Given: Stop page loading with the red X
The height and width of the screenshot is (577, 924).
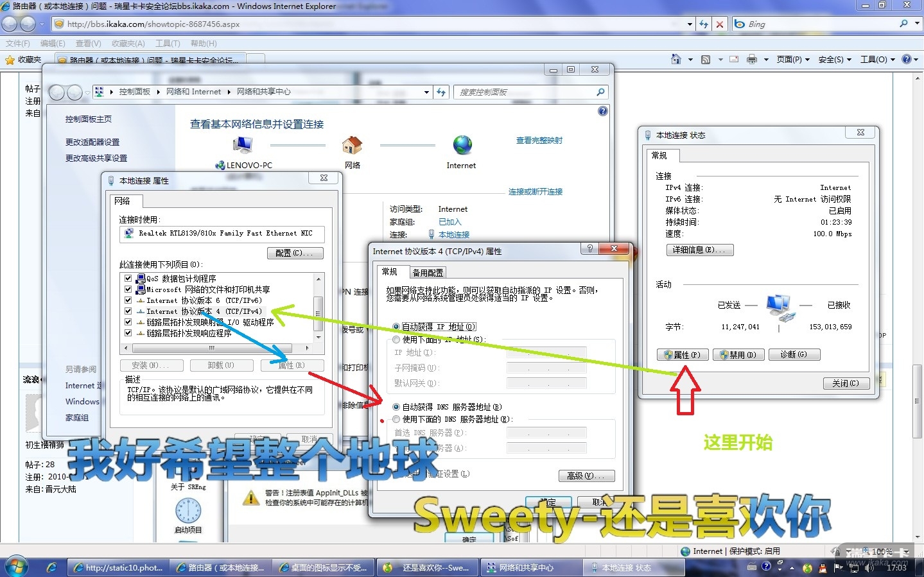Looking at the screenshot, I should pos(720,24).
